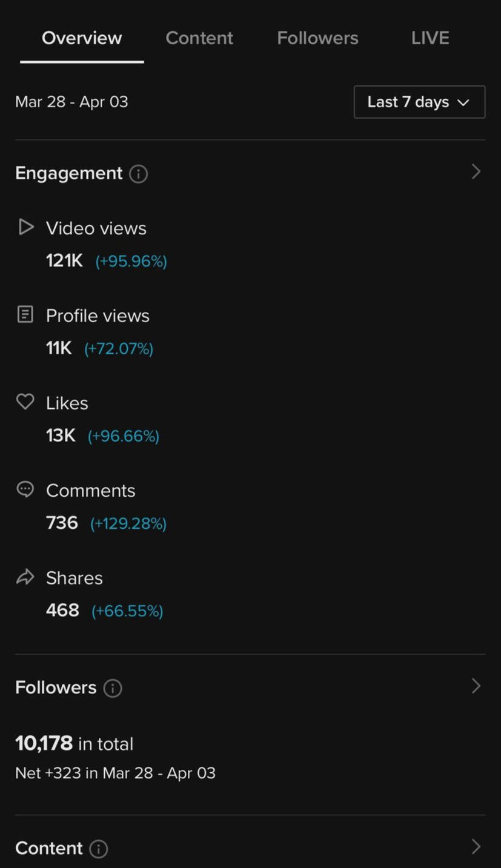Switch to the Followers tab
Screen dimensions: 501x868
pos(317,38)
